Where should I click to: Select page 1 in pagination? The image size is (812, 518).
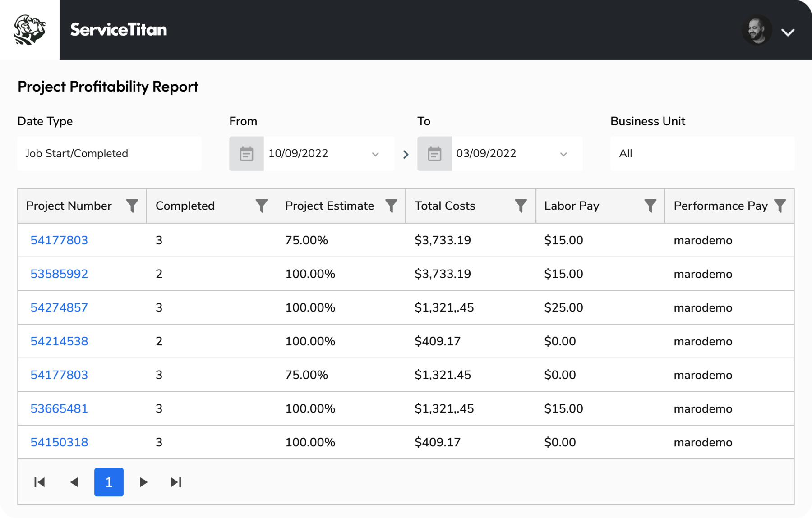point(109,482)
